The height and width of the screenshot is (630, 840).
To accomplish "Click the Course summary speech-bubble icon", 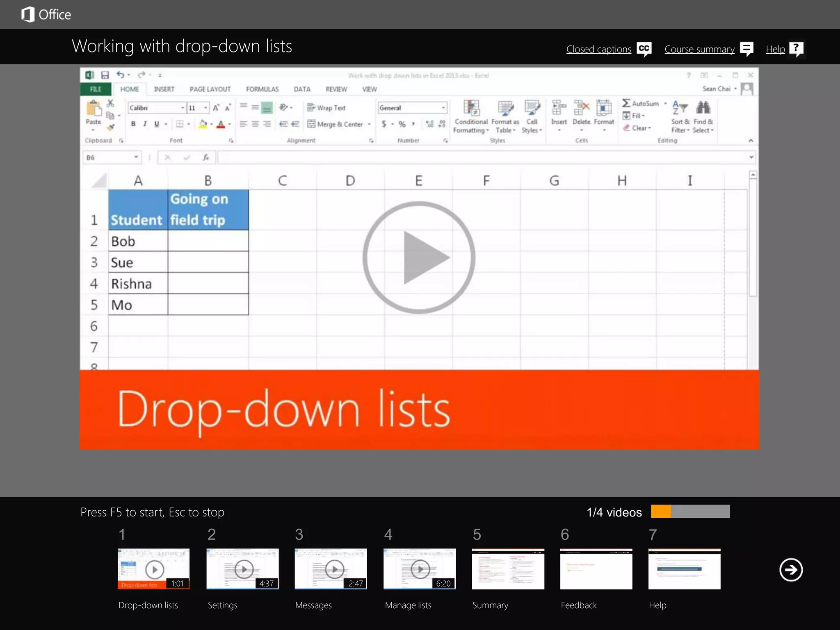I will click(x=746, y=49).
